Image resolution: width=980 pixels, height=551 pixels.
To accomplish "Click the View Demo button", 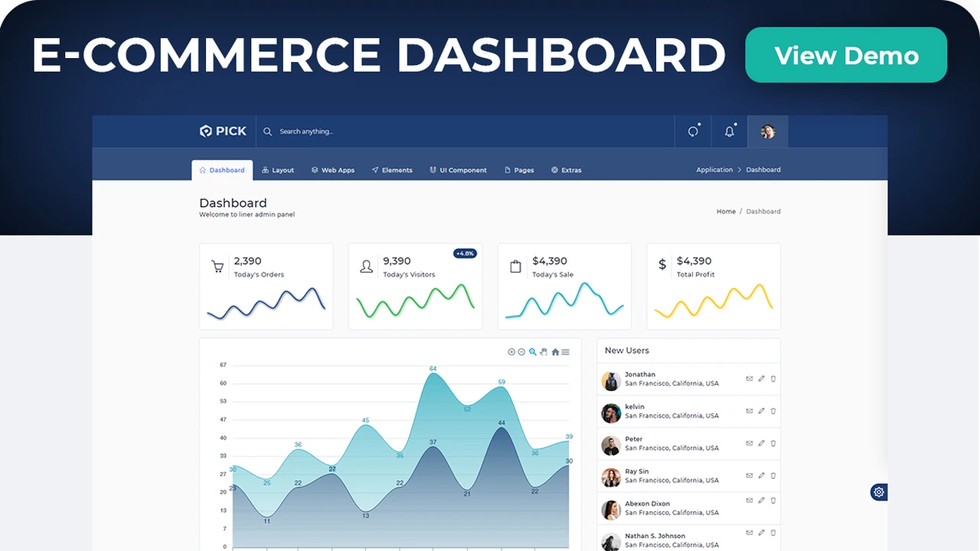I will pos(846,55).
